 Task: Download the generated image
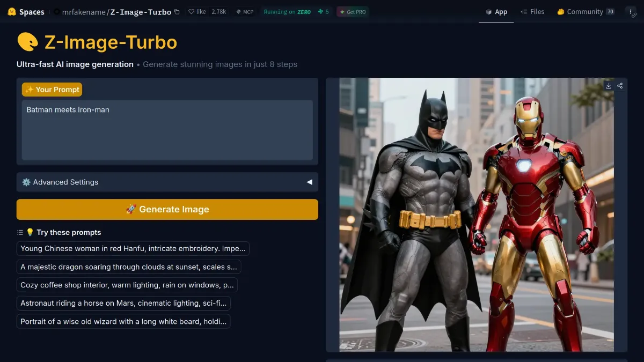coord(609,86)
